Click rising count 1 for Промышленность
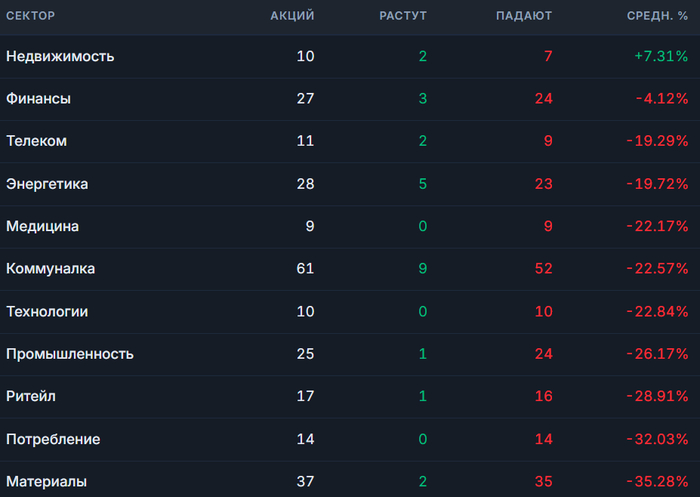The height and width of the screenshot is (497, 700). [x=423, y=354]
